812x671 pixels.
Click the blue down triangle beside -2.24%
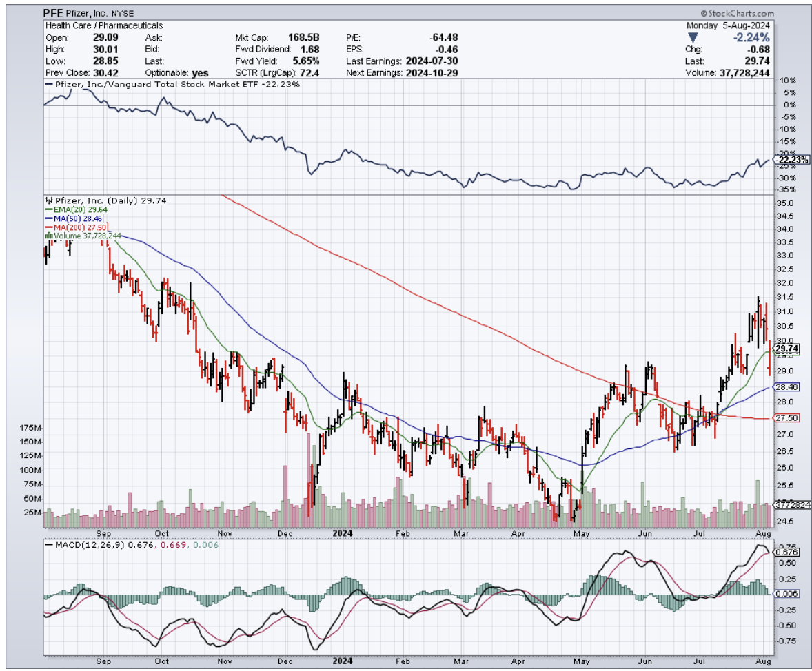pyautogui.click(x=693, y=37)
